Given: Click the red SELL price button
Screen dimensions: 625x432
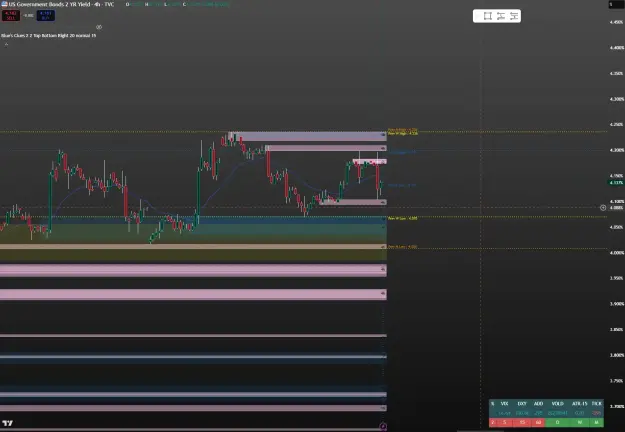Looking at the screenshot, I should click(x=10, y=16).
